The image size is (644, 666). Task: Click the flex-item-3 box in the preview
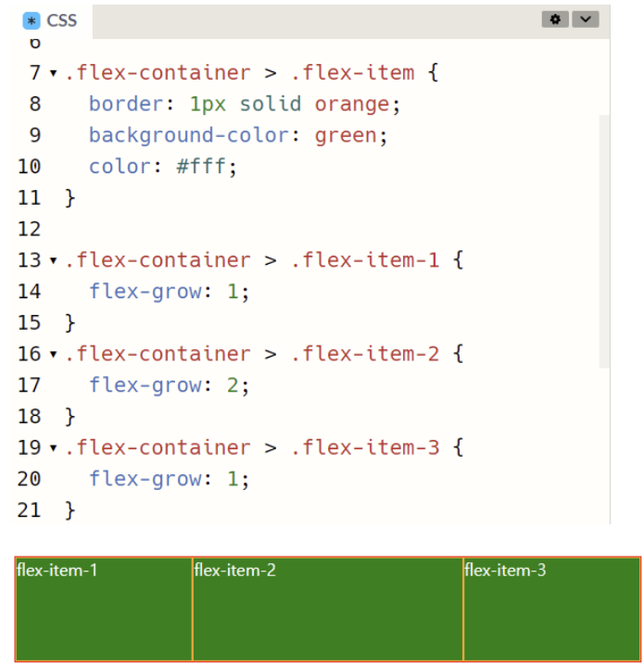tap(552, 609)
